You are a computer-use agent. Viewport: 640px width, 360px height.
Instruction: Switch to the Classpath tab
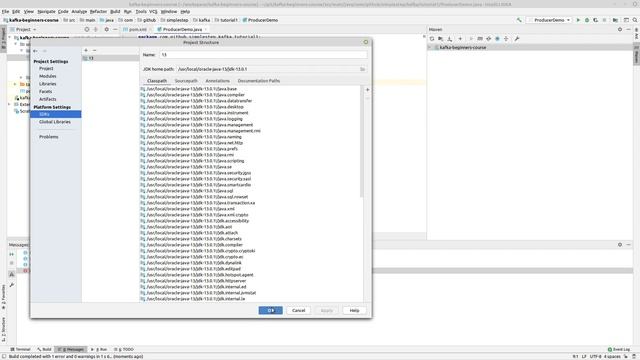[157, 81]
